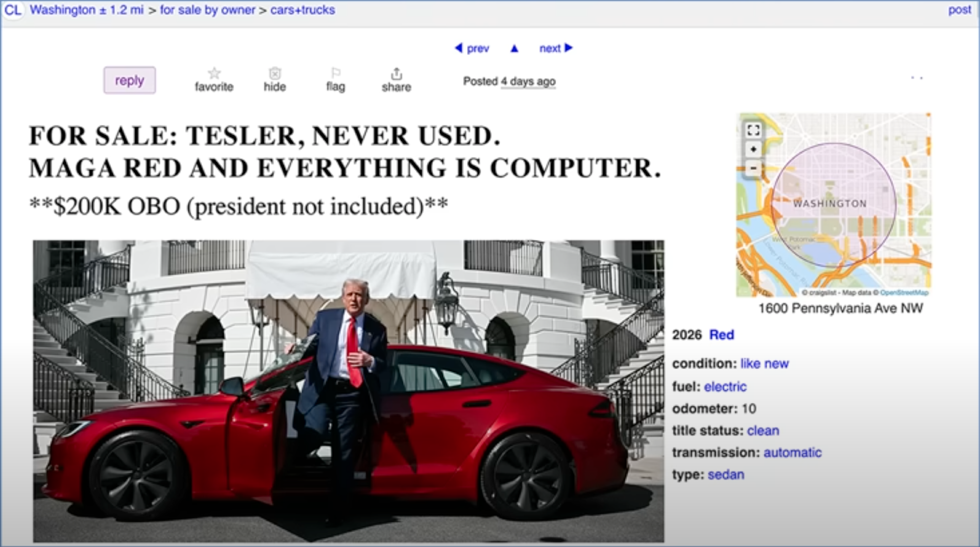This screenshot has width=980, height=547.
Task: Click the like new condition link
Action: tap(764, 363)
